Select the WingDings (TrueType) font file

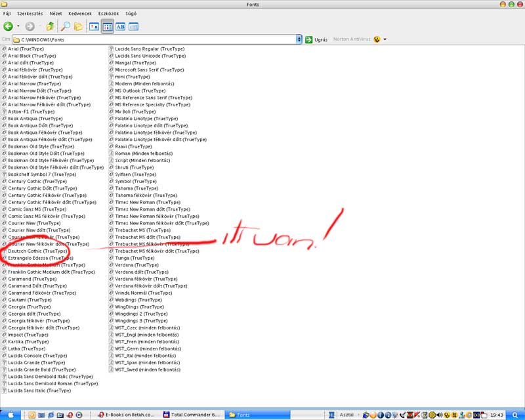point(139,307)
